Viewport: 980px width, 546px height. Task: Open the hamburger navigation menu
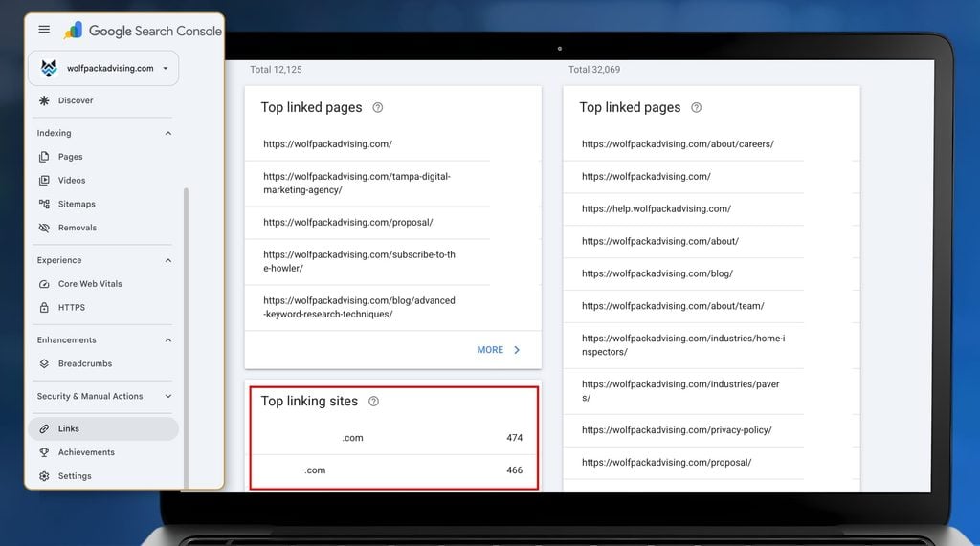pyautogui.click(x=44, y=30)
